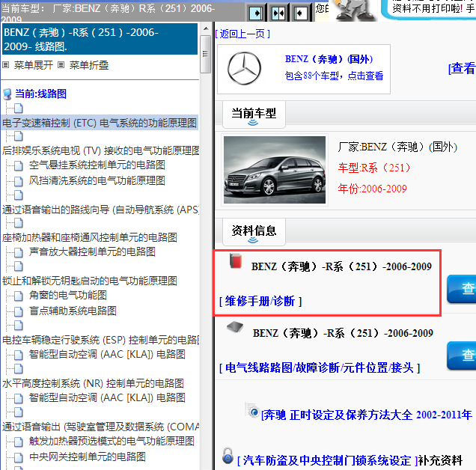Click the 查看 link at top right
Viewport: 476px width, 470px height.
point(462,68)
